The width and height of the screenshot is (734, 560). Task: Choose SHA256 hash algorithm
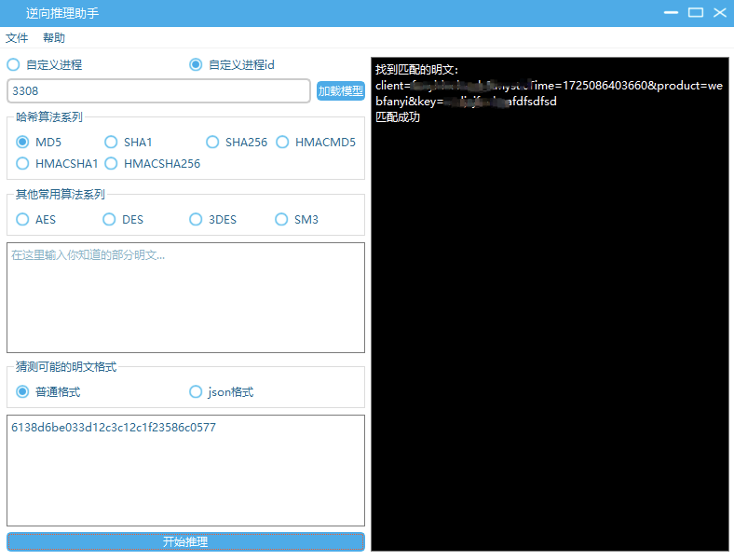pos(213,143)
